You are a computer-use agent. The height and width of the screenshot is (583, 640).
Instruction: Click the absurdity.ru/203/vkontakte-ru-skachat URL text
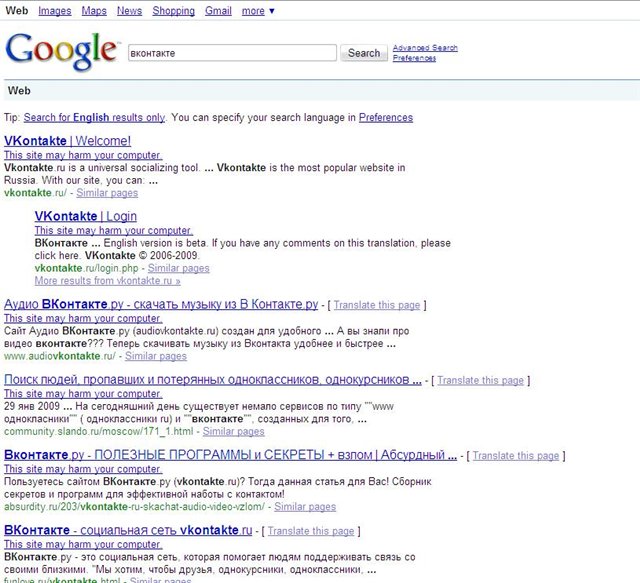[134, 507]
